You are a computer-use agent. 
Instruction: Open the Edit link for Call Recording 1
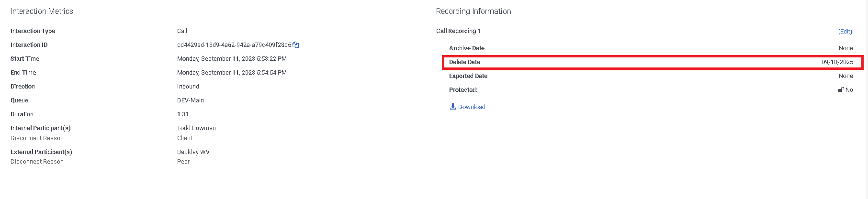845,31
